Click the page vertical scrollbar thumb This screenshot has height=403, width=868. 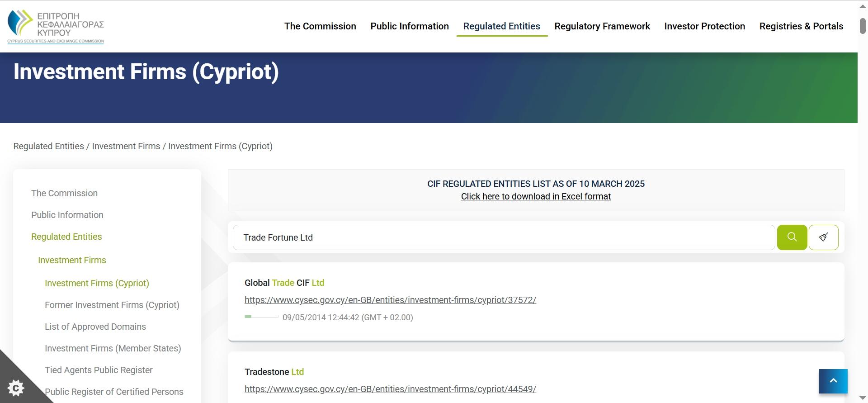[863, 25]
